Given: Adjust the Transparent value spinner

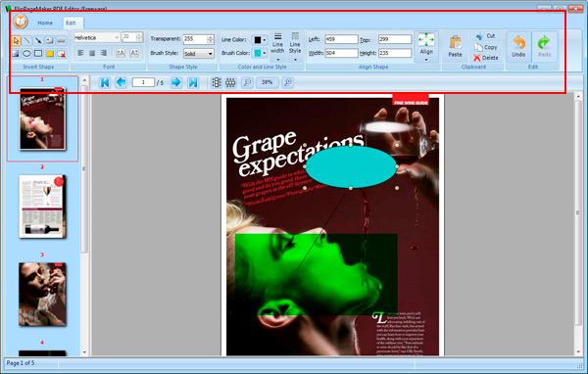Looking at the screenshot, I should coord(211,39).
